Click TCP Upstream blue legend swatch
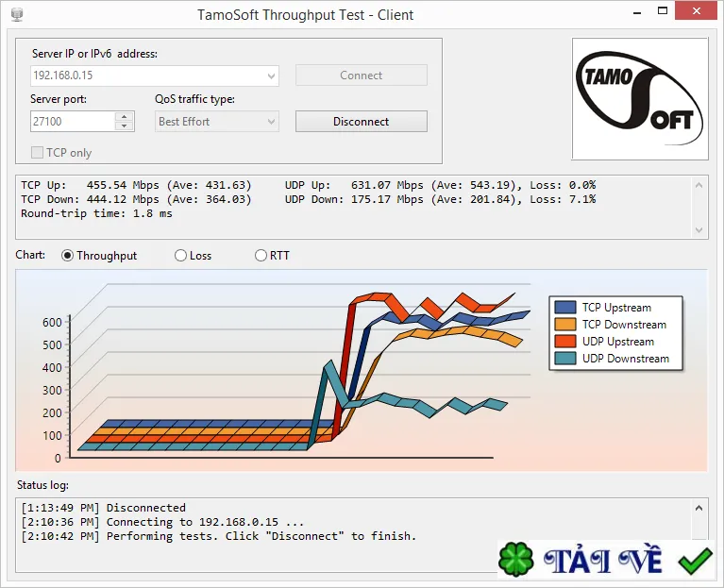This screenshot has width=724, height=588. pos(565,308)
